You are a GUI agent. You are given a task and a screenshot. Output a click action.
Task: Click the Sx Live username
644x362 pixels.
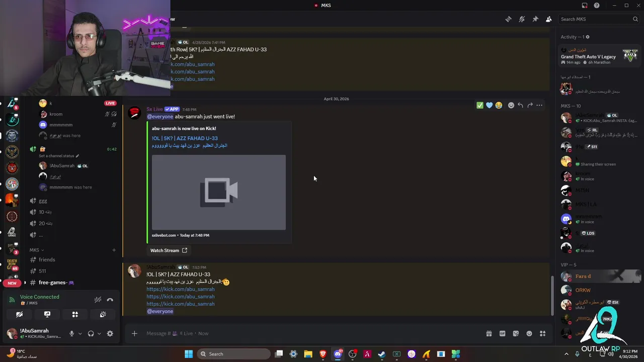click(x=154, y=109)
